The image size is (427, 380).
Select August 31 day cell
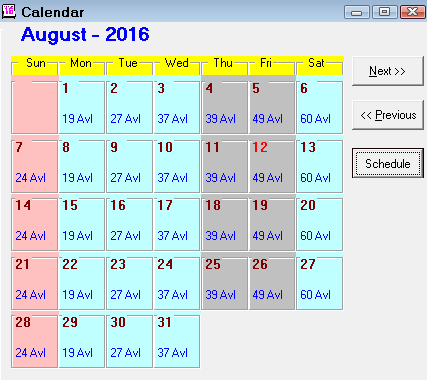(177, 341)
